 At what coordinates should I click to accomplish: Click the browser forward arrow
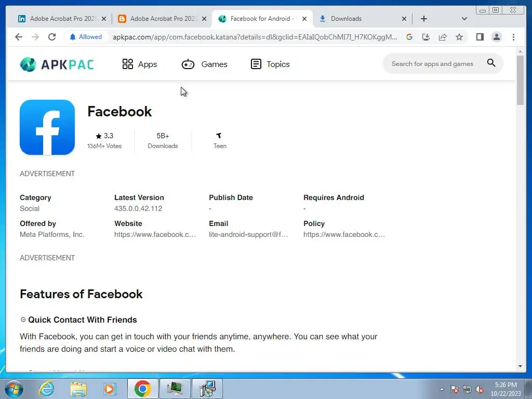[x=35, y=37]
